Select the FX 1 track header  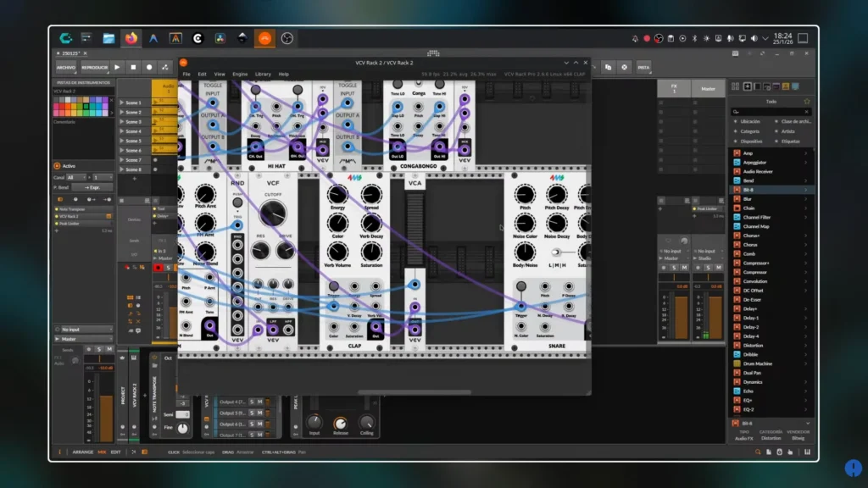click(674, 88)
